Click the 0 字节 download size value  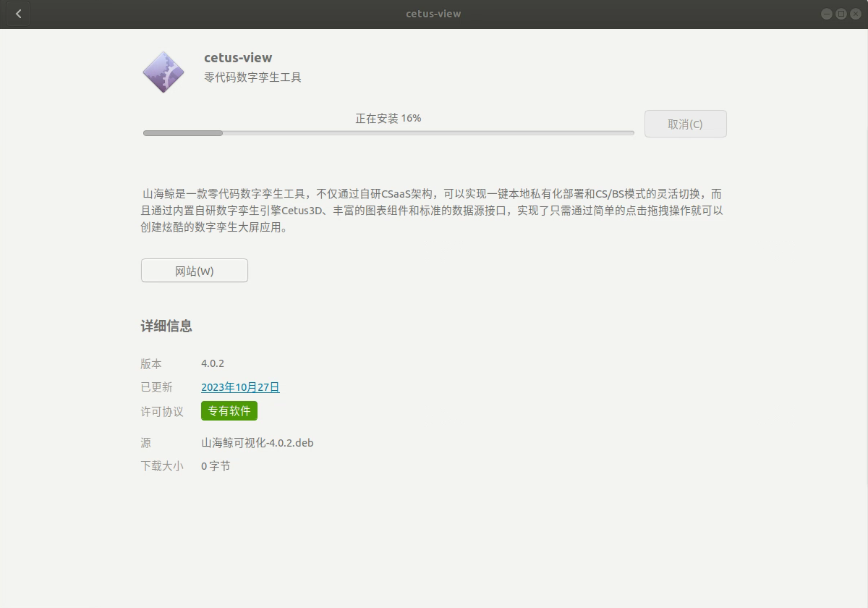point(216,466)
